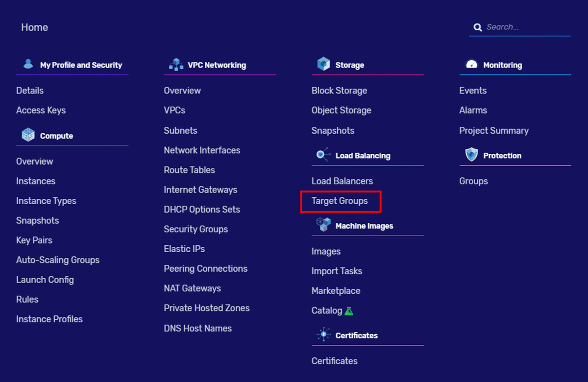Screen dimensions: 588x382
Task: Open Load Balancers page
Action: [342, 181]
